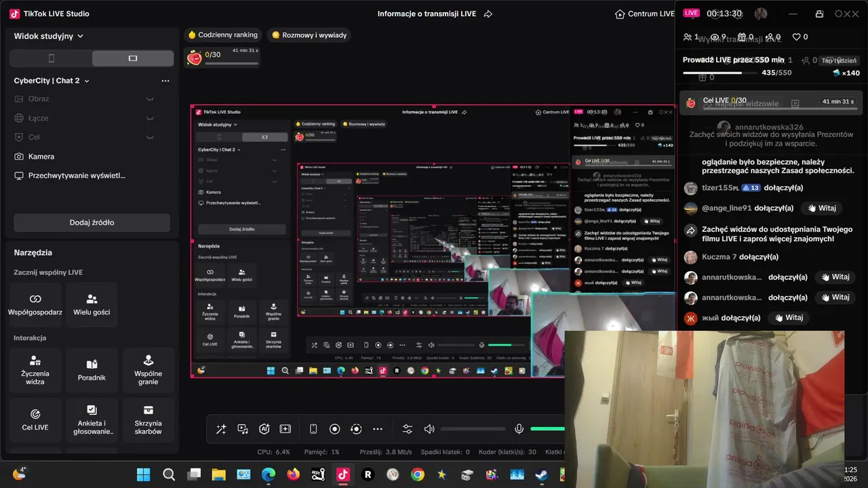The width and height of the screenshot is (868, 488).
Task: Open the video and music media icon
Action: [243, 429]
